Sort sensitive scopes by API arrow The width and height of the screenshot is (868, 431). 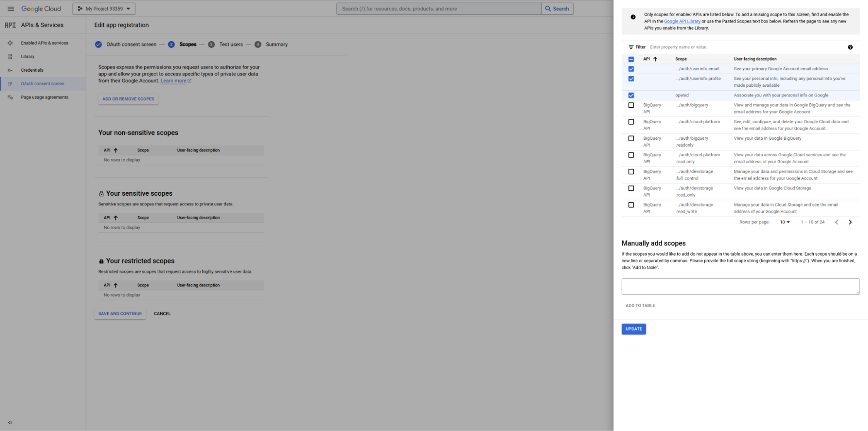coord(116,218)
